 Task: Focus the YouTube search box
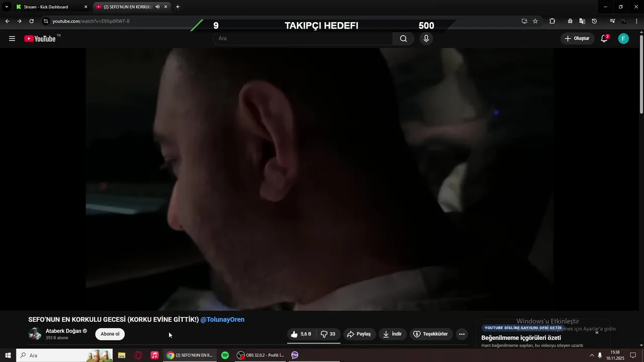(x=303, y=39)
